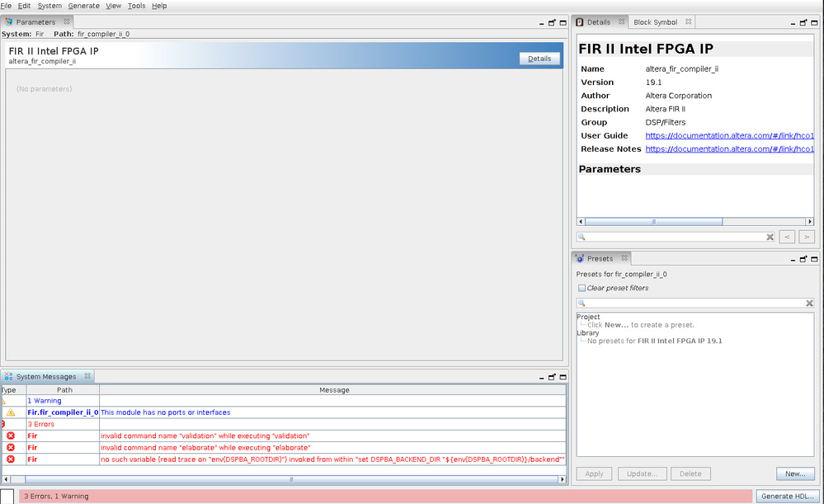This screenshot has height=504, width=824.
Task: Select the Parameters tab
Action: click(x=35, y=22)
